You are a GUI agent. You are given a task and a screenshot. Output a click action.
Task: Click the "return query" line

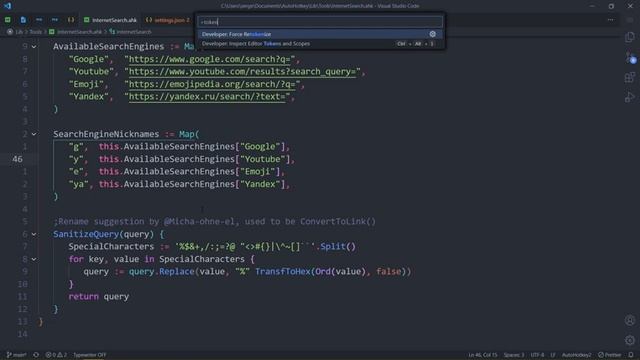pyautogui.click(x=98, y=297)
